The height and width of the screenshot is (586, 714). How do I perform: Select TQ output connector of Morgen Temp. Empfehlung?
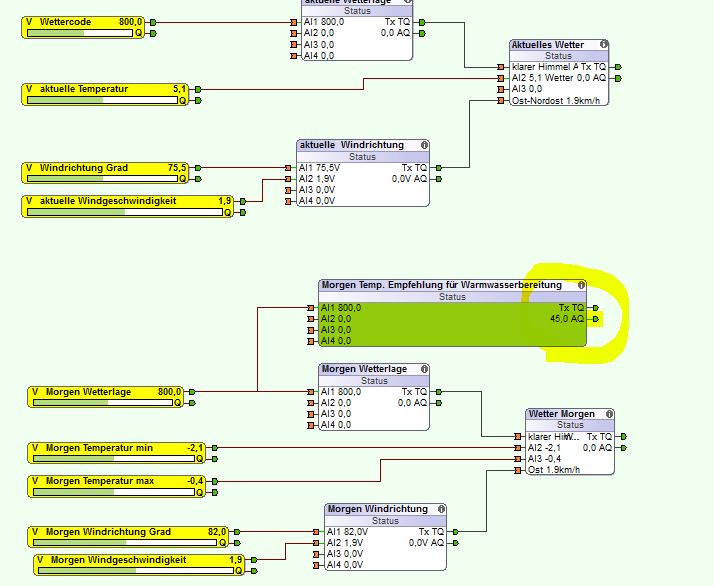595,308
